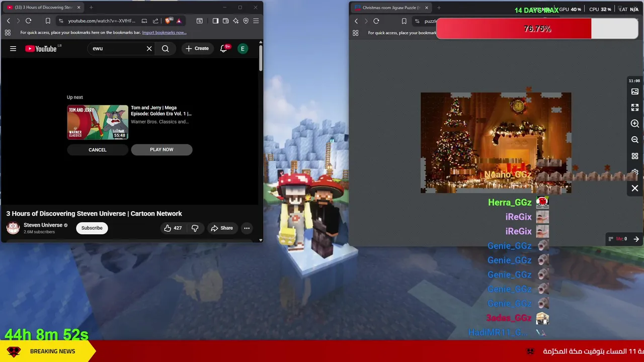Open the YouTube browser hamburger menu
The height and width of the screenshot is (362, 644).
pyautogui.click(x=256, y=21)
